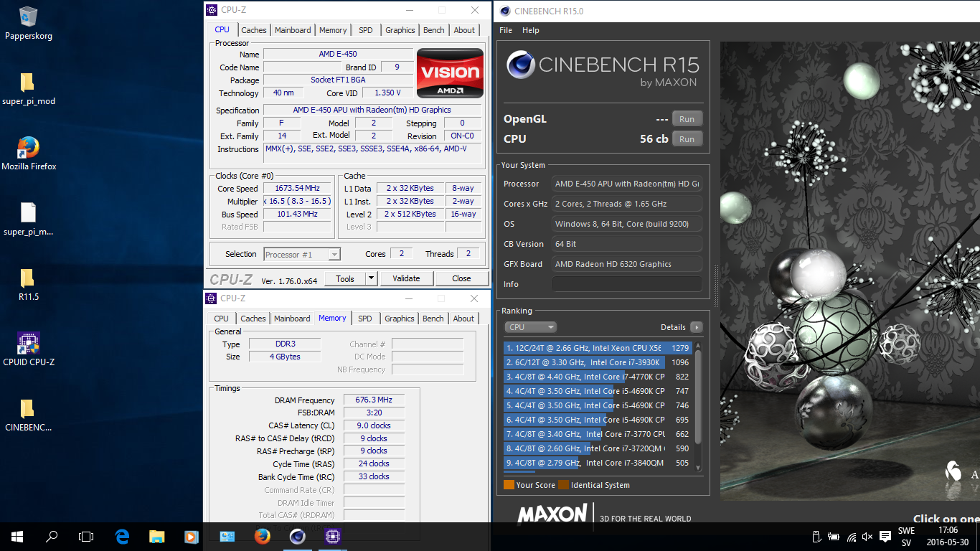
Task: Open taskbar search magnifier
Action: click(52, 536)
